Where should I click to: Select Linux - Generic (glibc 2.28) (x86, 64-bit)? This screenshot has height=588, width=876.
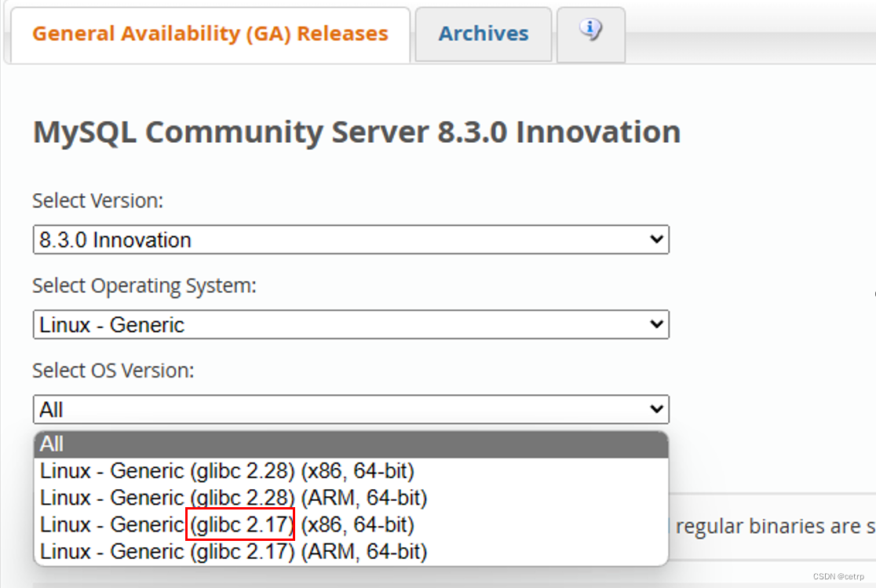351,471
